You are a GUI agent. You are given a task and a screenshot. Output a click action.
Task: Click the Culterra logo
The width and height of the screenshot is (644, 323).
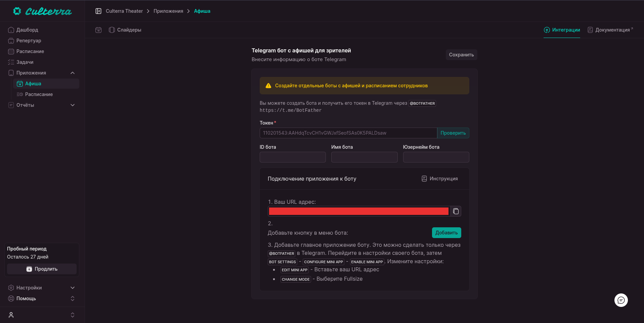click(42, 11)
